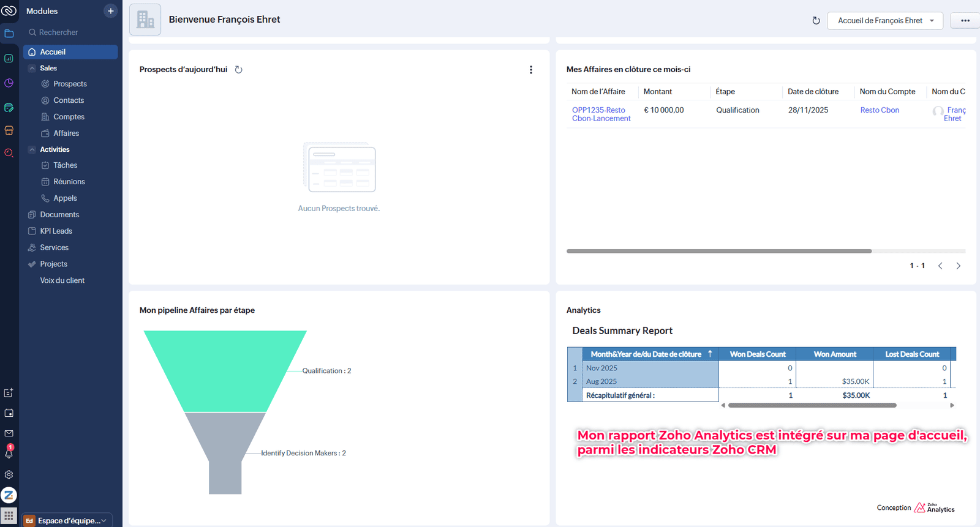Screen dimensions: 980x527
Task: Select Tâches in the sidebar
Action: [65, 165]
